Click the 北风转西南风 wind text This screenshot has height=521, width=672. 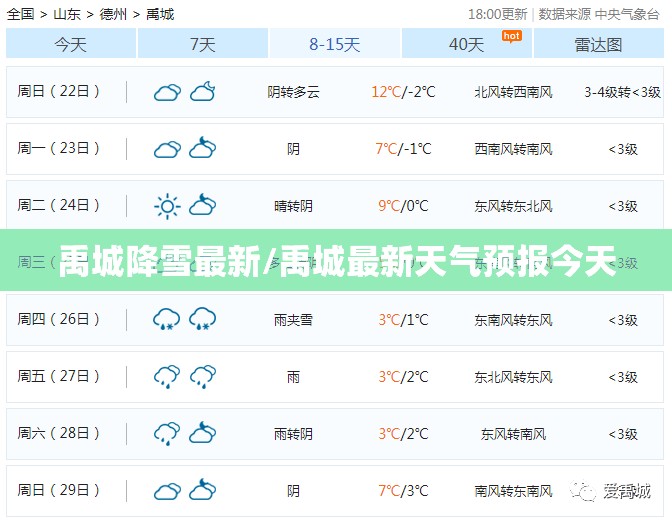pyautogui.click(x=513, y=92)
